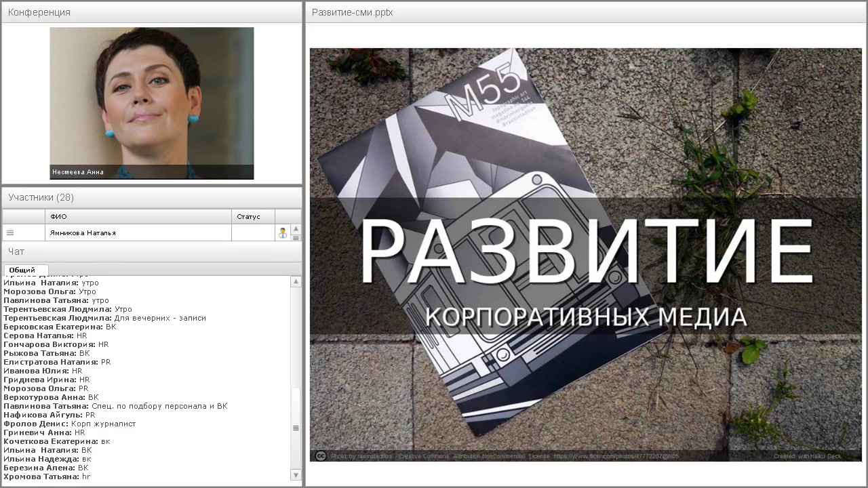Collapse the Чат panel header
Screen dimensions: 868x488
pos(16,251)
